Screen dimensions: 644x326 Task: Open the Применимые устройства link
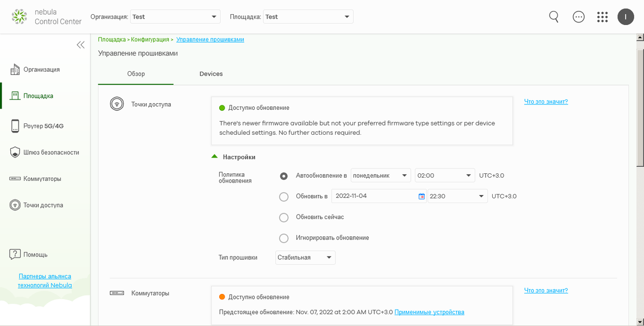pos(429,312)
